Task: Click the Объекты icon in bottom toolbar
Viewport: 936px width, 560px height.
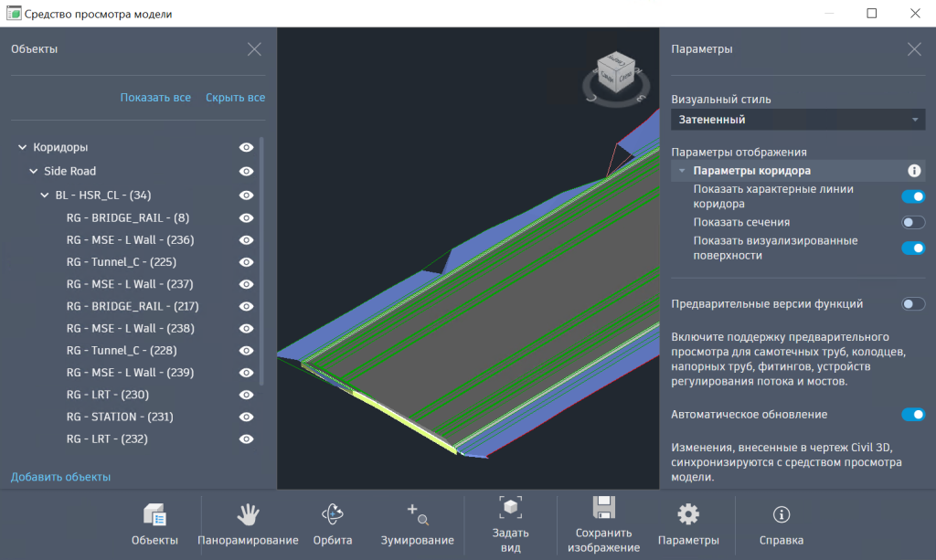Action: click(154, 516)
